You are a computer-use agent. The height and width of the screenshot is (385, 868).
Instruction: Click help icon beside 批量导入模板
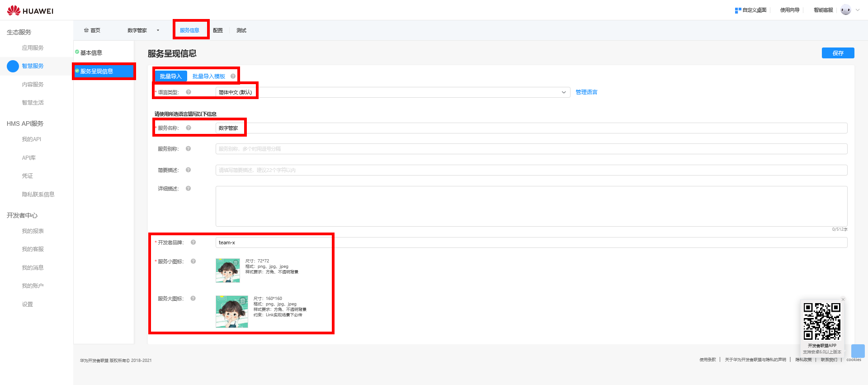(x=233, y=76)
